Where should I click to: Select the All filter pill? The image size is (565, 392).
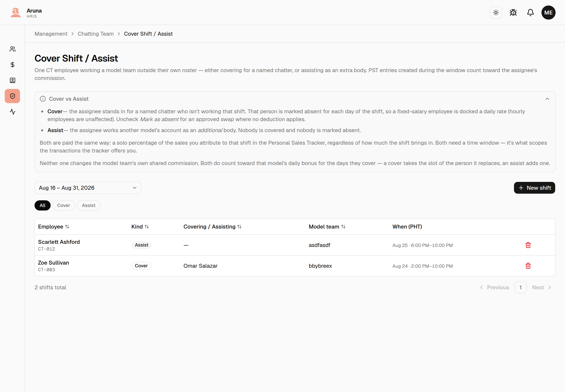click(43, 205)
